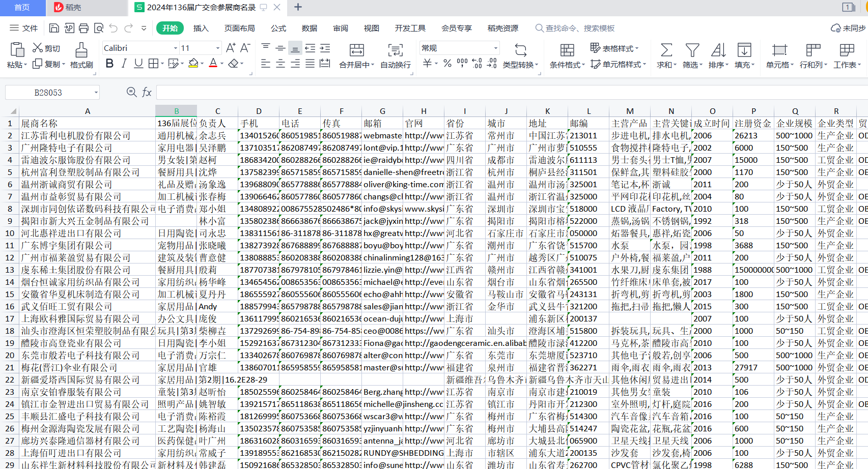
Task: Switch to the 插入 (Insert) ribbon tab
Action: coord(201,28)
